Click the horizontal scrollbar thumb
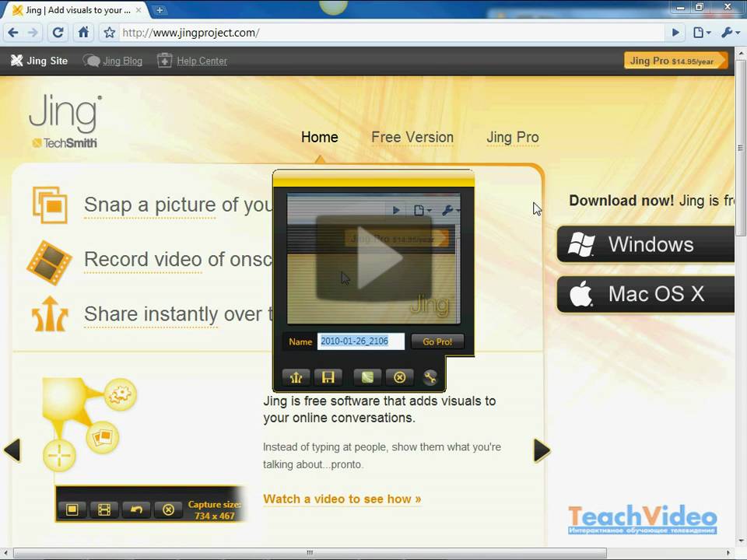This screenshot has width=747, height=560. [310, 553]
